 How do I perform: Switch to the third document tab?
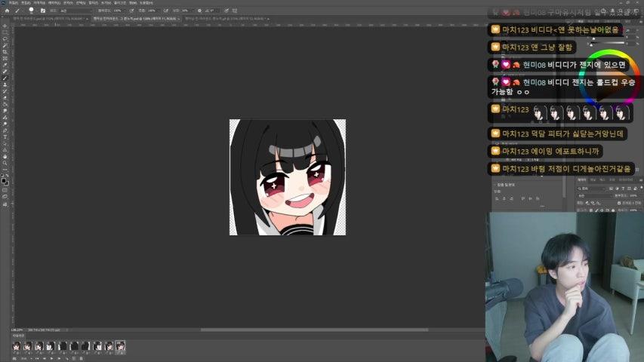[x=226, y=18]
